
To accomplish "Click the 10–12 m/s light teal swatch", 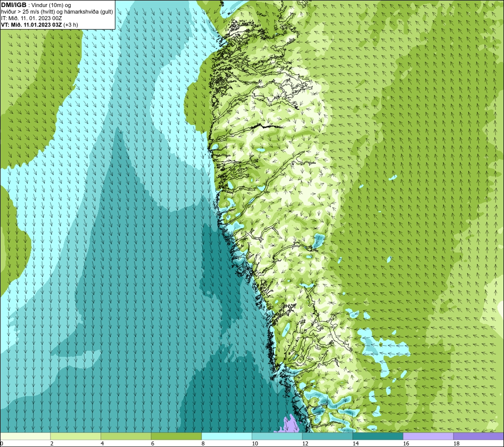I will pos(277,436).
